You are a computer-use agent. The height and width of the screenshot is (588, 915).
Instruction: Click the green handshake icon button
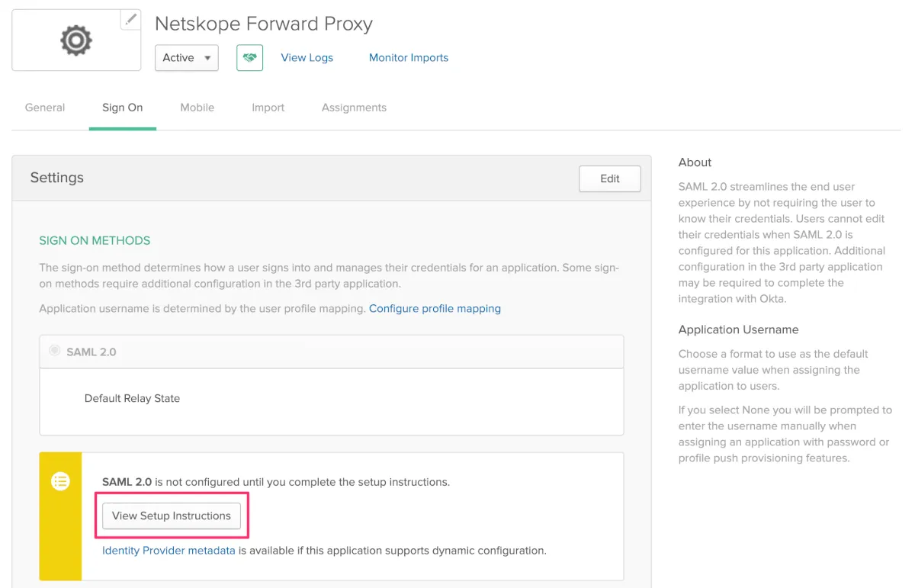pos(249,58)
